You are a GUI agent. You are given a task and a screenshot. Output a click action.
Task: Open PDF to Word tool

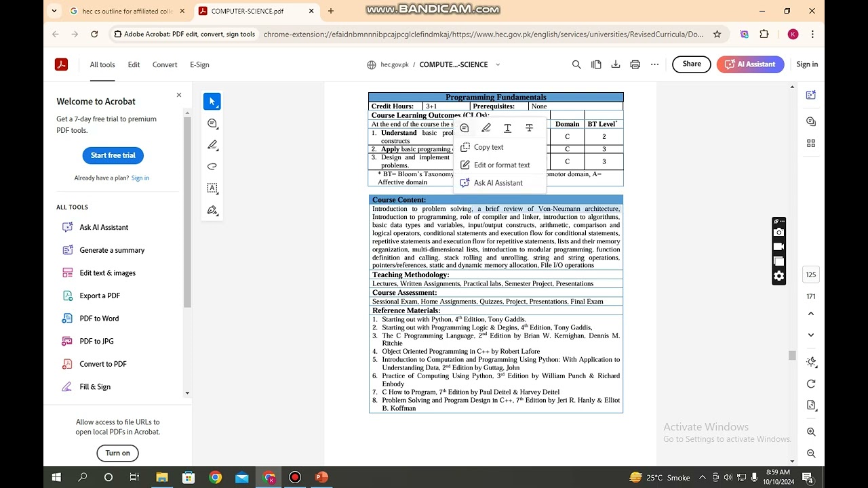tap(99, 319)
